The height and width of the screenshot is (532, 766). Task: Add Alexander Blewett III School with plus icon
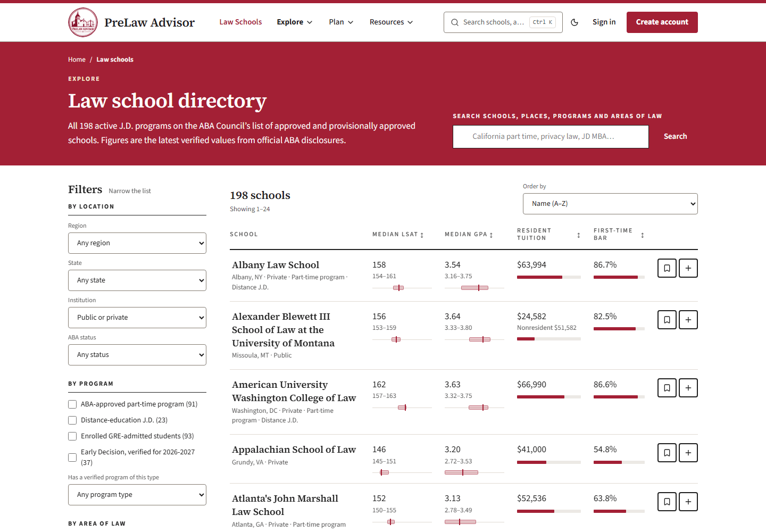pos(688,320)
